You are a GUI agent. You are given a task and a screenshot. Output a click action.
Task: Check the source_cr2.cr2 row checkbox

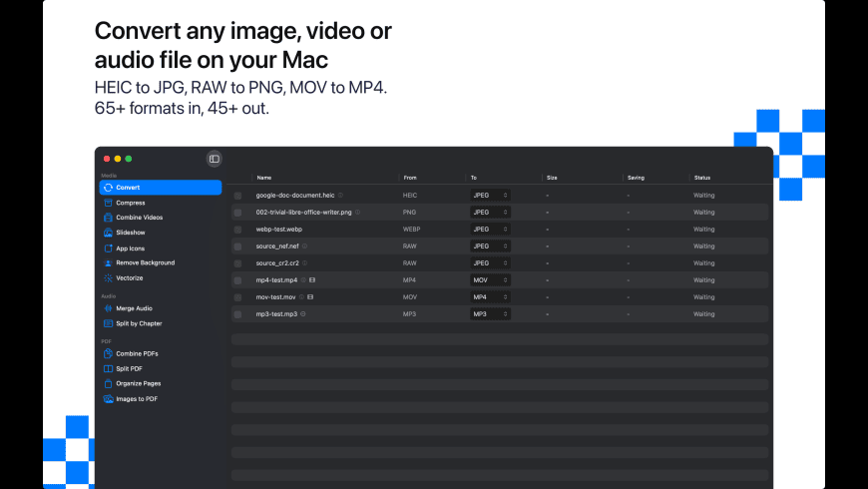click(x=238, y=263)
